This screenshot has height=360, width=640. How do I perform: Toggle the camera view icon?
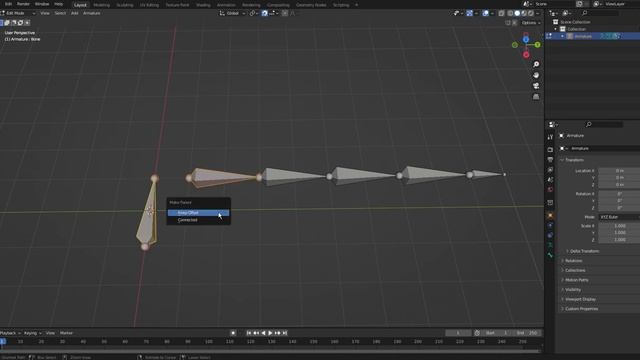536,86
